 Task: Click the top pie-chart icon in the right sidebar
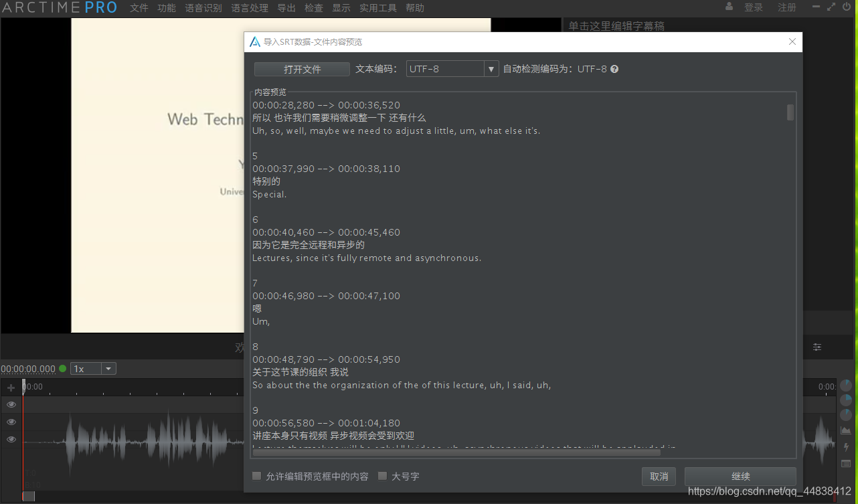pos(846,386)
